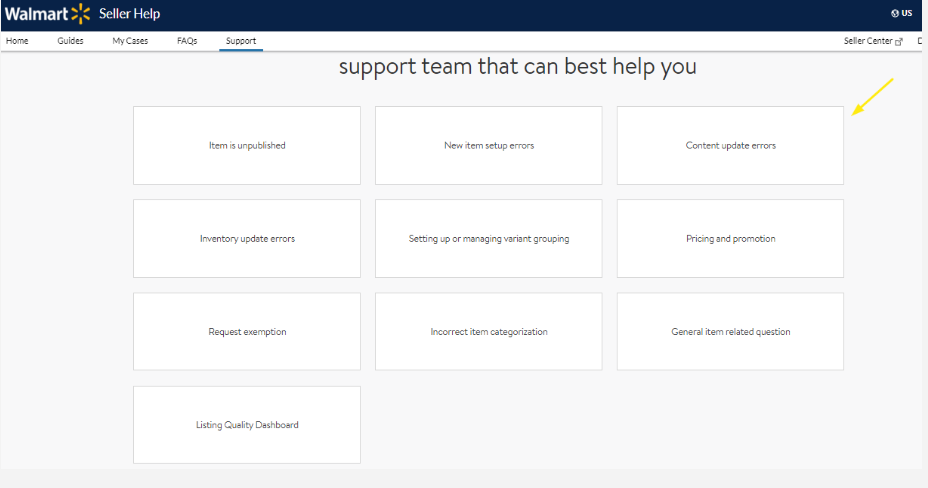The width and height of the screenshot is (928, 488).
Task: Open the FAQs tab
Action: tap(187, 41)
